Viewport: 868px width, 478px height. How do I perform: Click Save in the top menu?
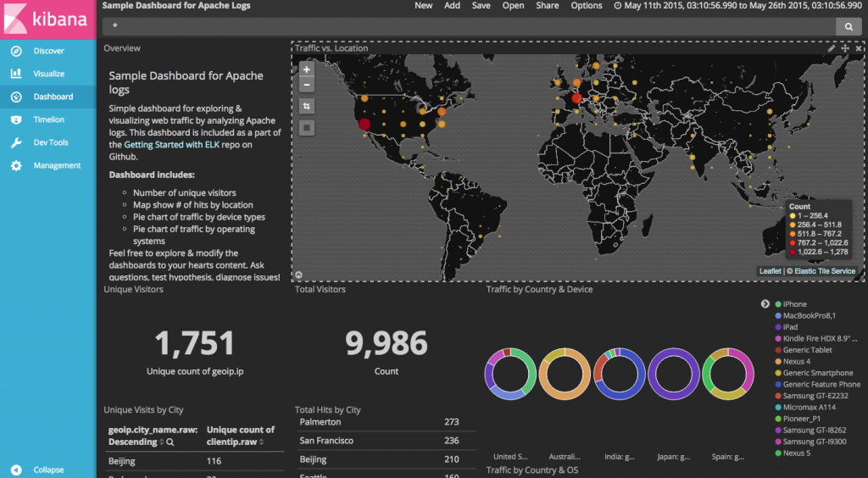[481, 6]
